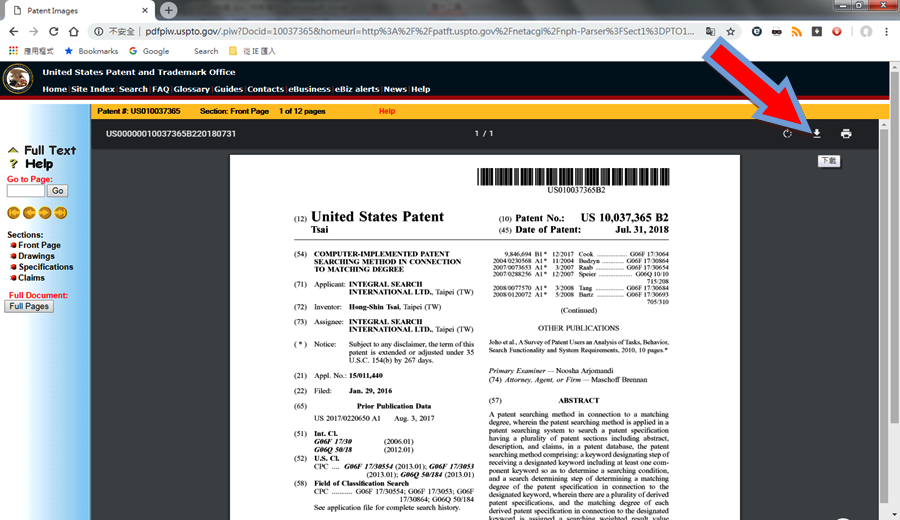Open the Chrome apps grid bookmark
The height and width of the screenshot is (520, 900).
click(13, 51)
